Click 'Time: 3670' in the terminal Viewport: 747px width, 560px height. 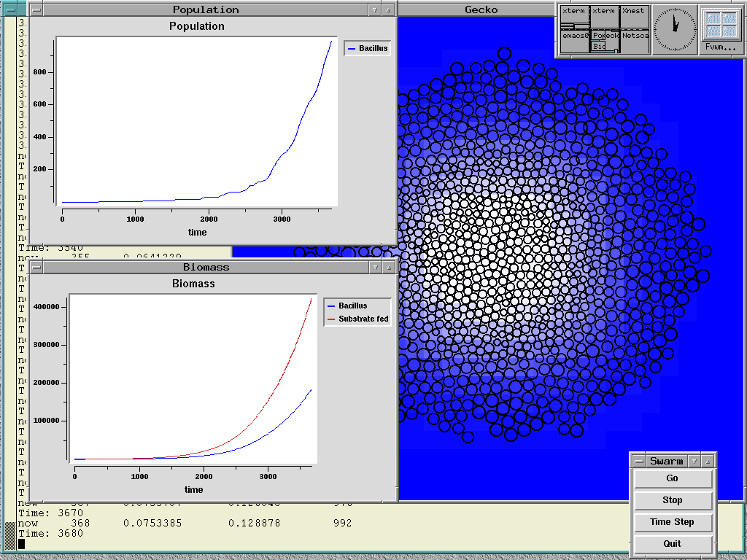click(x=50, y=513)
